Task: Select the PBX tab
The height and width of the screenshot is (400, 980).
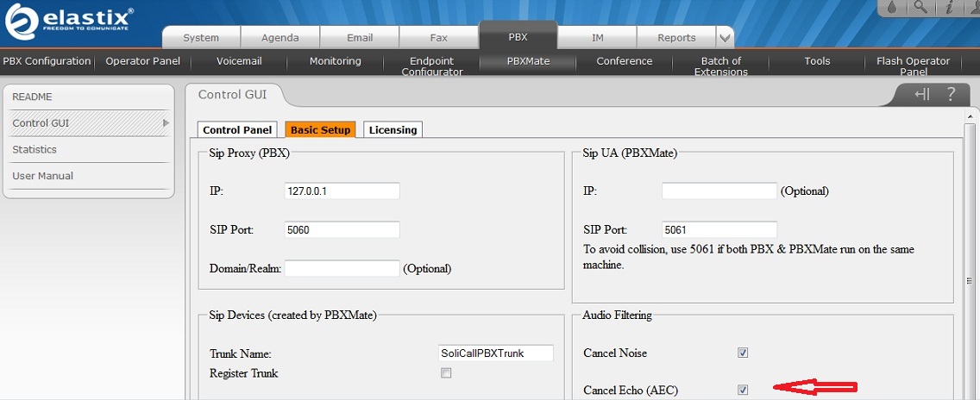Action: tap(518, 36)
